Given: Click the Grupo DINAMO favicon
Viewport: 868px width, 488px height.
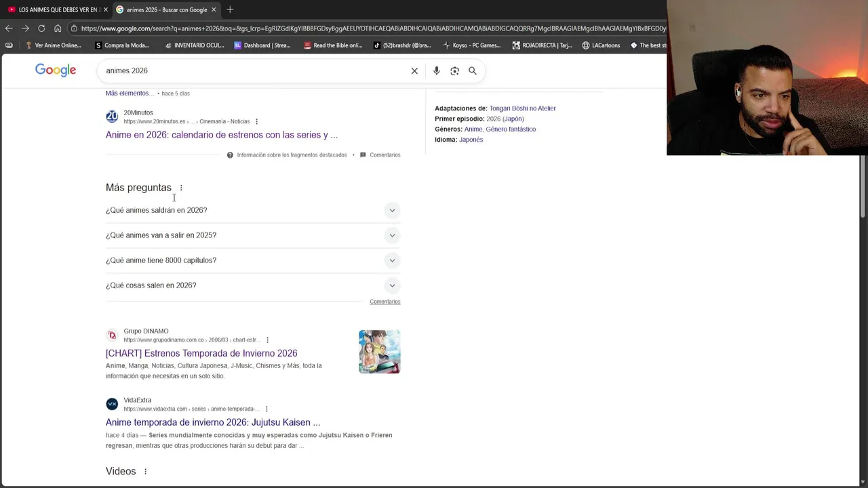Looking at the screenshot, I should 112,335.
